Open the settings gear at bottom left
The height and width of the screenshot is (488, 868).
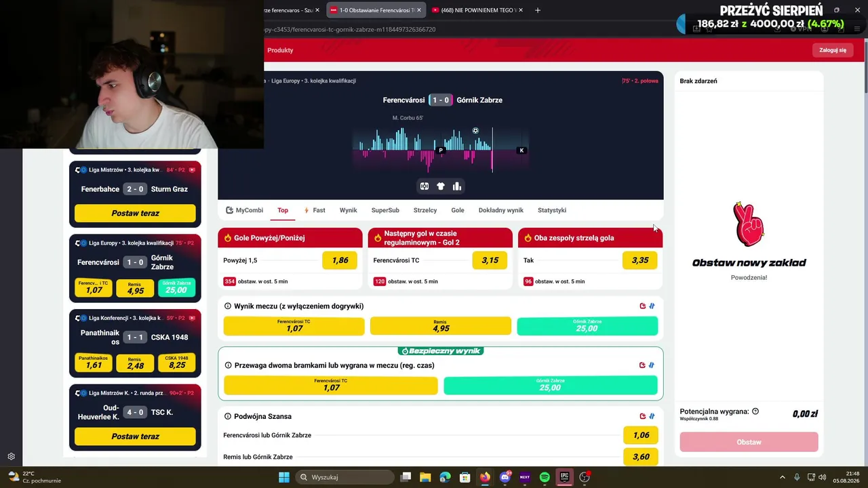coord(11,457)
